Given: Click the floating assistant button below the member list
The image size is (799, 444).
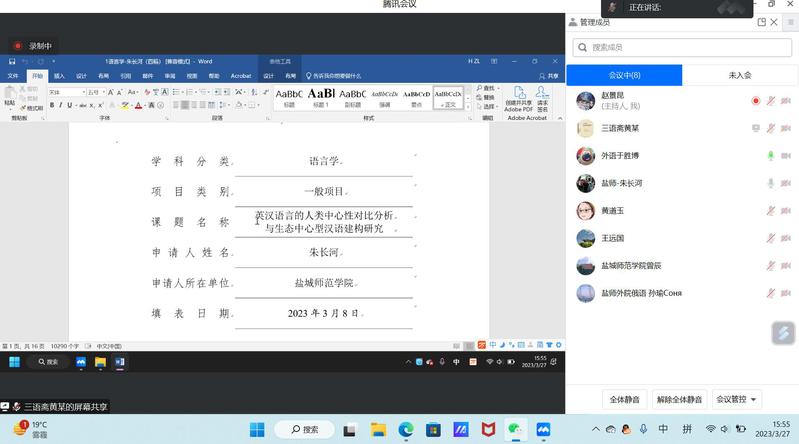Looking at the screenshot, I should pos(782,334).
